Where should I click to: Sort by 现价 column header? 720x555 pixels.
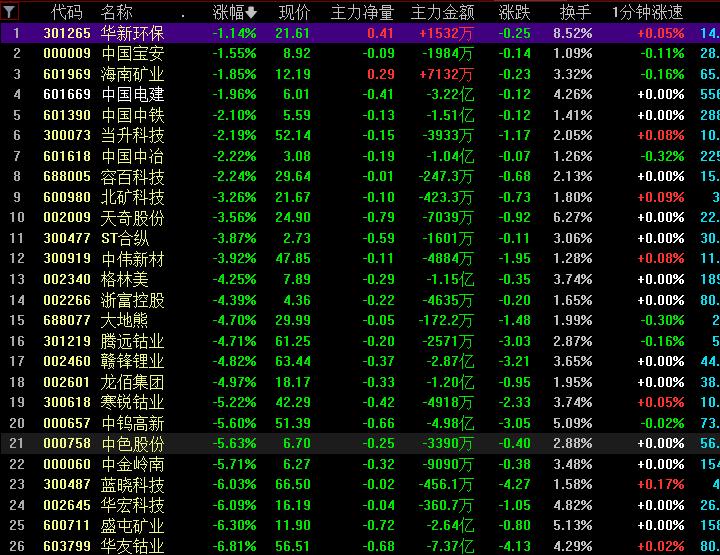coord(294,12)
